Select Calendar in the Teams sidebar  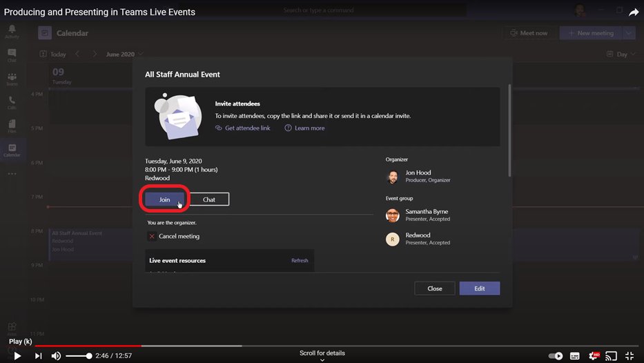12,150
